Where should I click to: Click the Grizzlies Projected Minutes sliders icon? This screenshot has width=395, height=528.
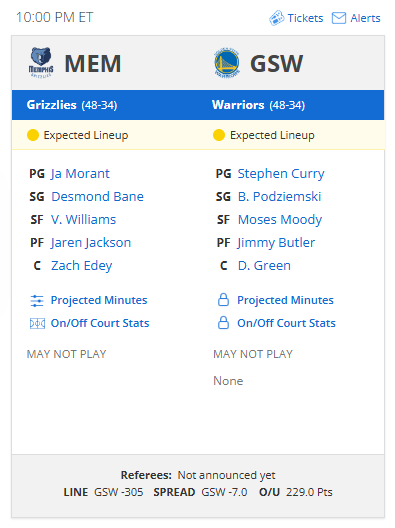[x=37, y=300]
